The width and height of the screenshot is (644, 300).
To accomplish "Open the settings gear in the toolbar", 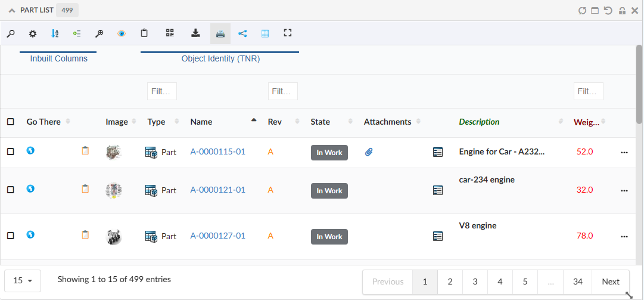I will click(33, 34).
